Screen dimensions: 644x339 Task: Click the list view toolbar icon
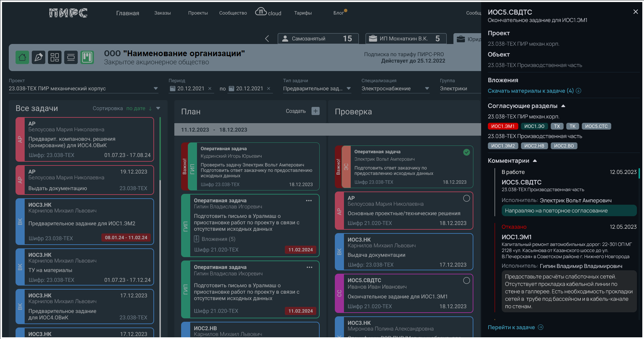tap(71, 58)
